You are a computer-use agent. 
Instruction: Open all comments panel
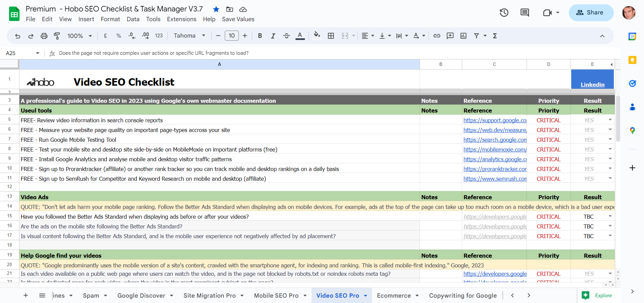[x=525, y=13]
